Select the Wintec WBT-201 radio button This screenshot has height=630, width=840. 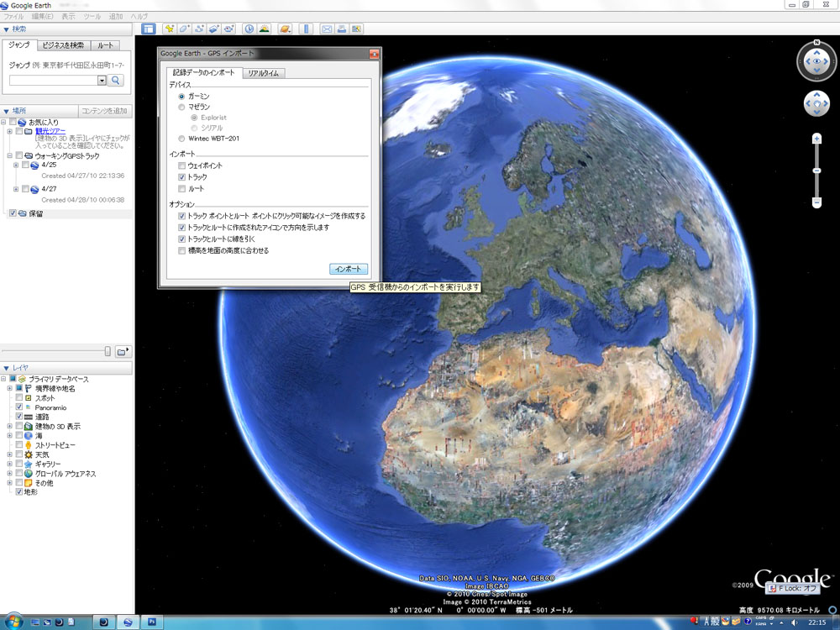pyautogui.click(x=181, y=139)
